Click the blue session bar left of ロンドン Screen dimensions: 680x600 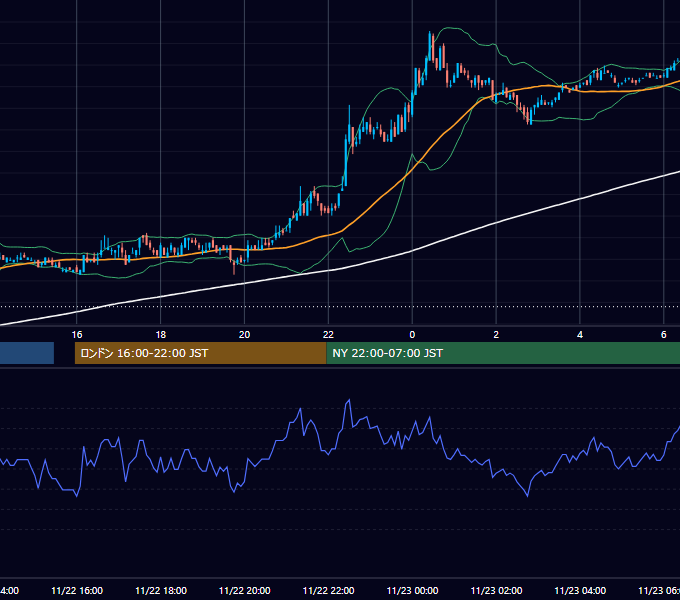[27, 353]
